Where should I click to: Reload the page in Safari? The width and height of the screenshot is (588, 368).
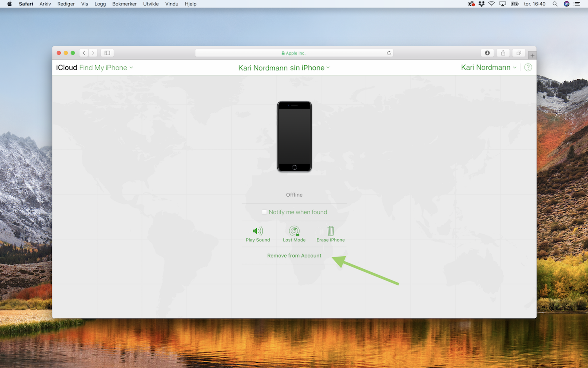[x=389, y=53]
